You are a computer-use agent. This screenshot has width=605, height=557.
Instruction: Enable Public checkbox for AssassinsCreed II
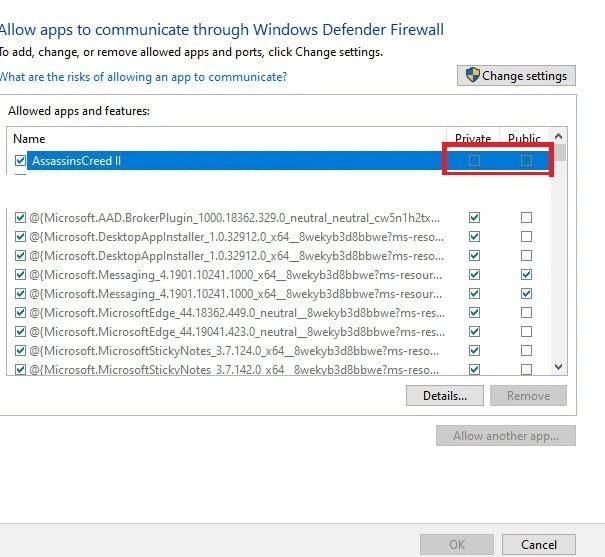[x=526, y=161]
